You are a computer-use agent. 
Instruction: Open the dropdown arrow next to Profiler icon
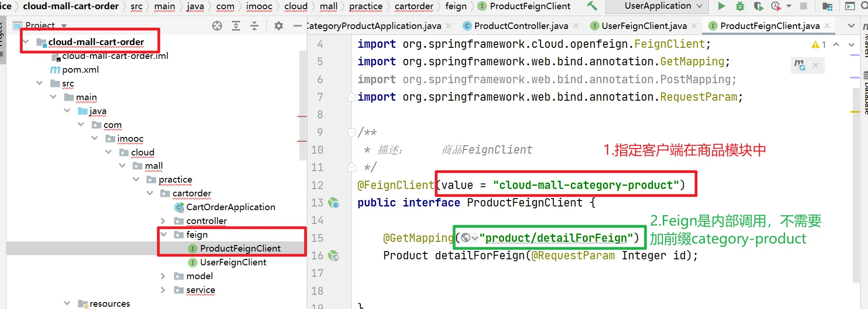(x=789, y=6)
